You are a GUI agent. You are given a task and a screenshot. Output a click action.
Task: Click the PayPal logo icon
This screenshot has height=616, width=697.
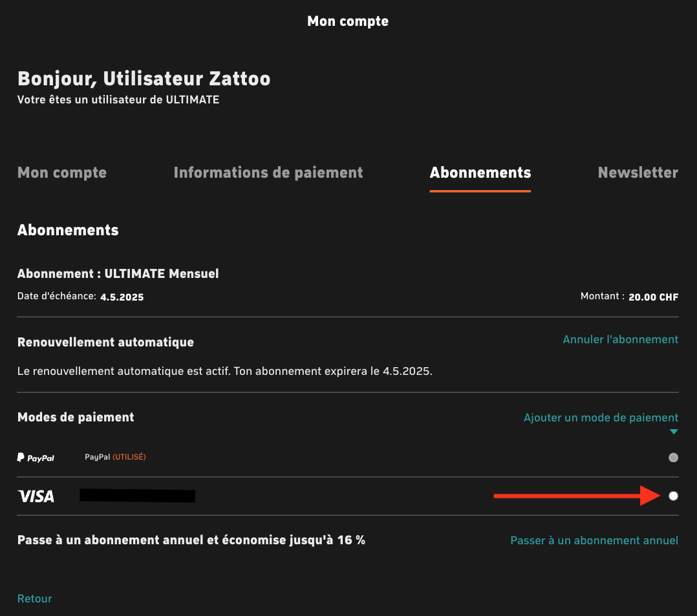pyautogui.click(x=36, y=458)
